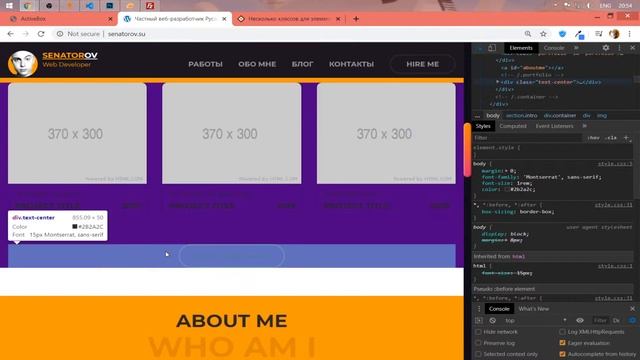640x360 pixels.
Task: Show more DevTools main tabs
Action: (x=576, y=48)
